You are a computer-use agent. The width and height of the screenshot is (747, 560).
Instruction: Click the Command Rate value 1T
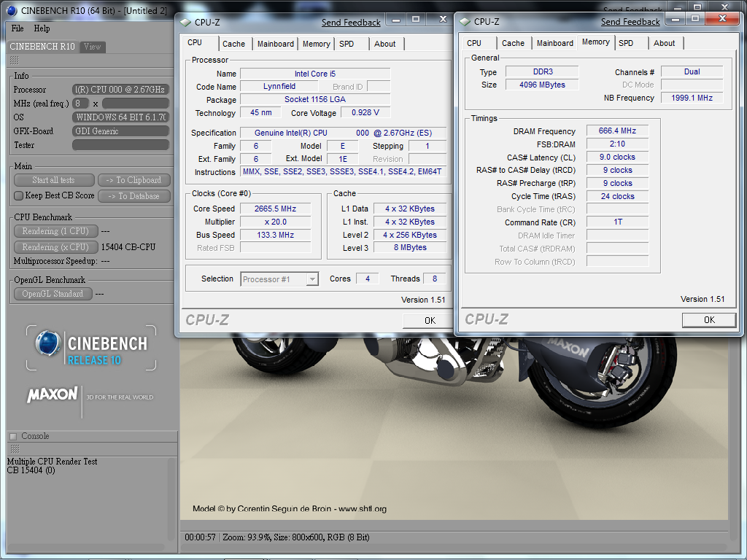617,222
